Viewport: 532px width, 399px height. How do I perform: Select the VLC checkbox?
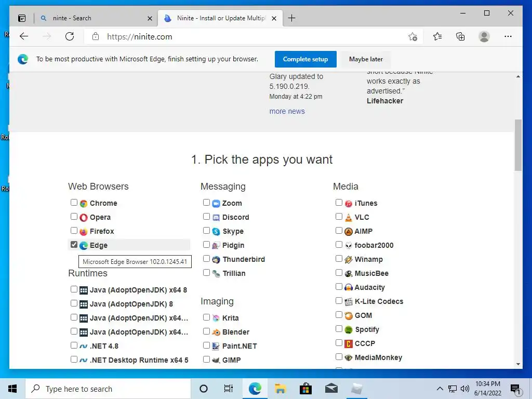click(339, 217)
